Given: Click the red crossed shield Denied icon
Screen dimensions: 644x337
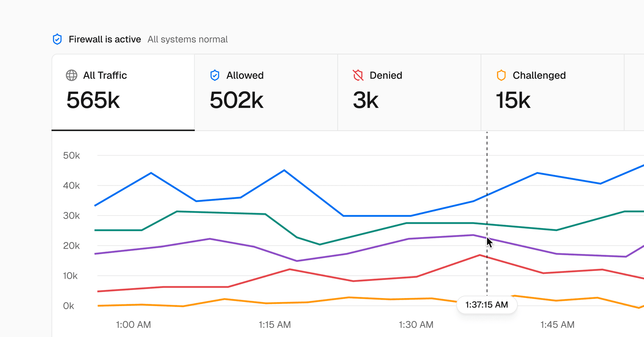Looking at the screenshot, I should click(x=358, y=75).
